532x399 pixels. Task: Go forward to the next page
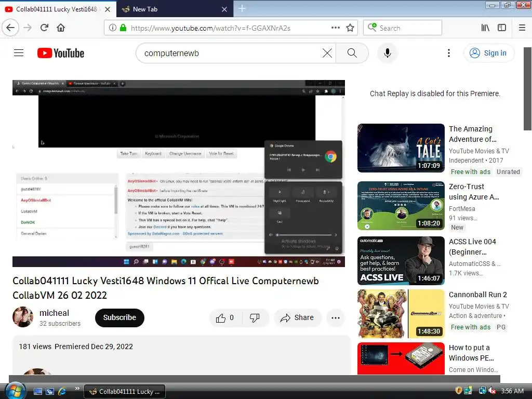[x=28, y=28]
